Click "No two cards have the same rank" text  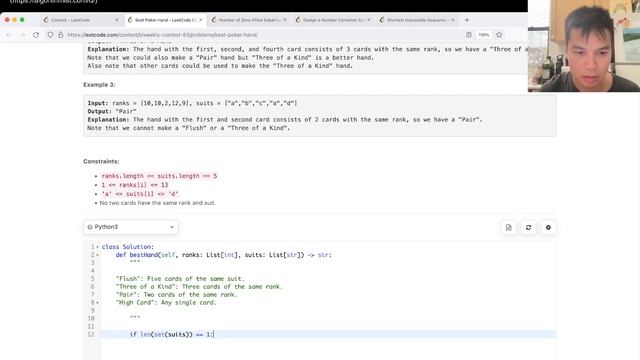tap(158, 203)
